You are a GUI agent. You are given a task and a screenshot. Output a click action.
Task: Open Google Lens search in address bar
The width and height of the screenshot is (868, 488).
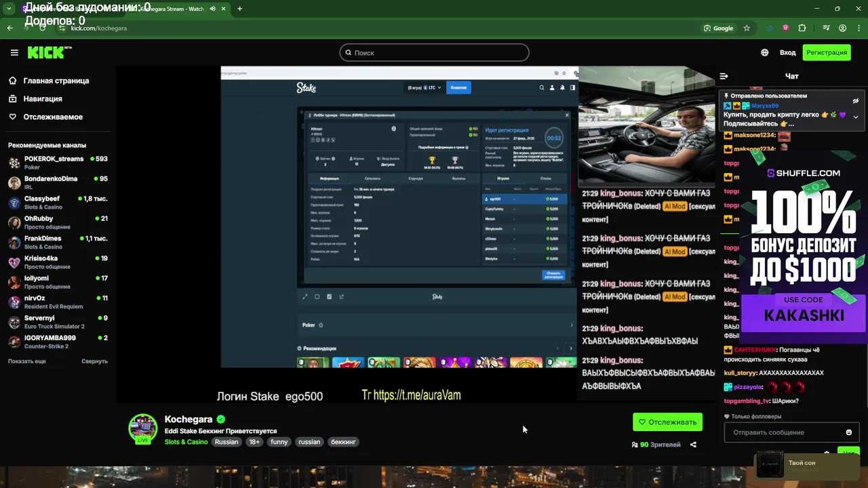(x=719, y=28)
